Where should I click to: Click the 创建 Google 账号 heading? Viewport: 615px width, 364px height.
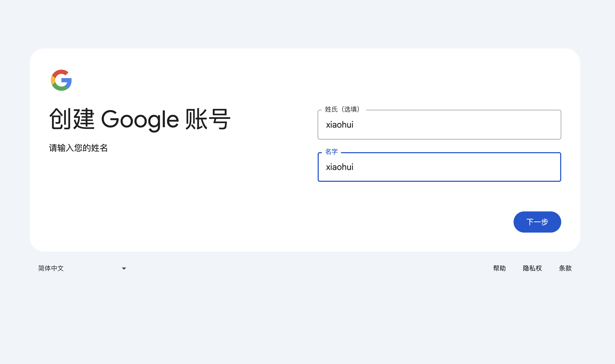140,119
